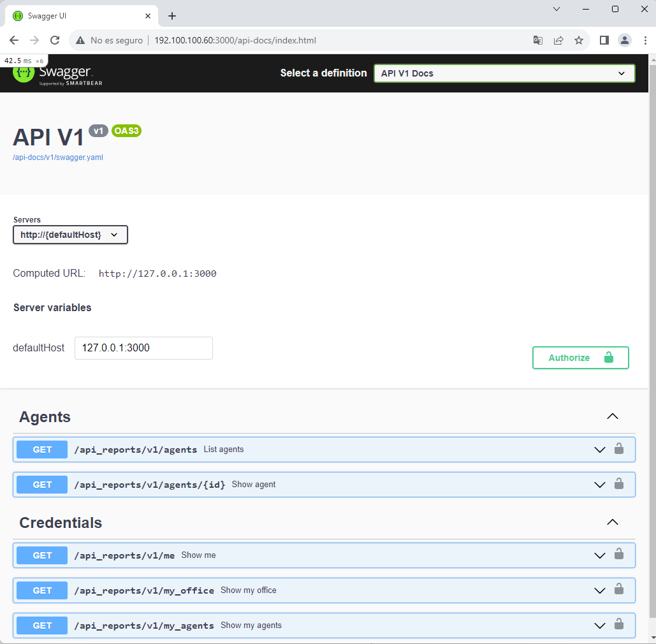The width and height of the screenshot is (656, 644).
Task: Click the /api_reports/v1/agents path text
Action: coord(136,450)
